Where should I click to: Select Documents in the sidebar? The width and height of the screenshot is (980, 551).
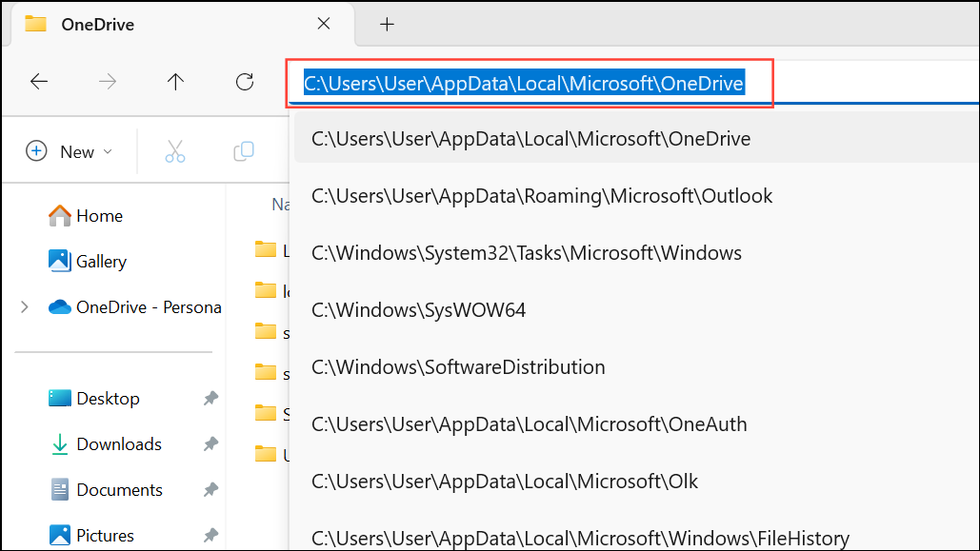pos(118,489)
